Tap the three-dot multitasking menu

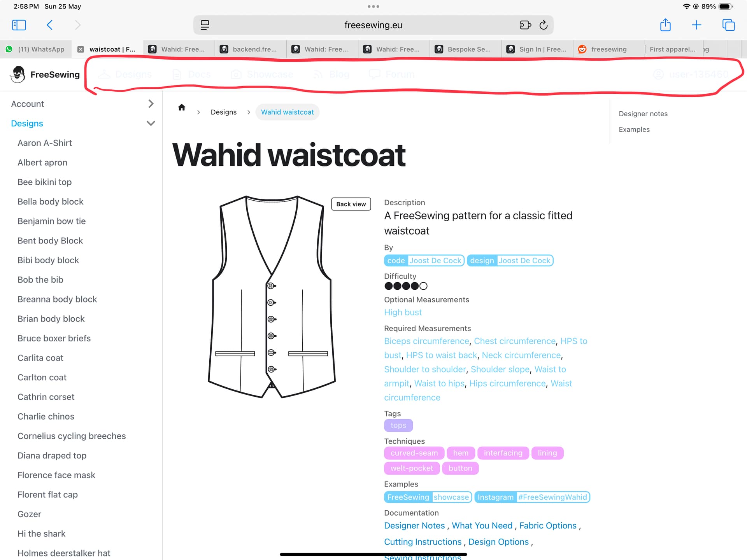[x=373, y=7]
